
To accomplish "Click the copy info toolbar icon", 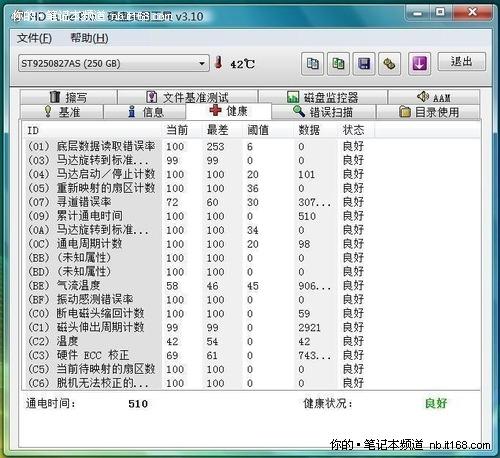I will pos(312,63).
